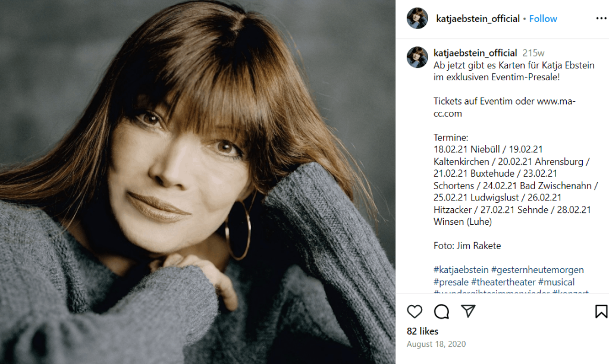This screenshot has width=609, height=364.
Task: Follow katjaebstein_official
Action: click(543, 18)
